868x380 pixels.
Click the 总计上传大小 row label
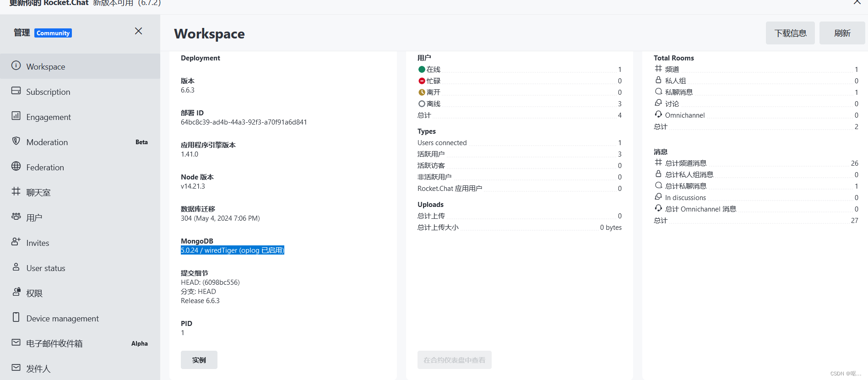pyautogui.click(x=438, y=227)
